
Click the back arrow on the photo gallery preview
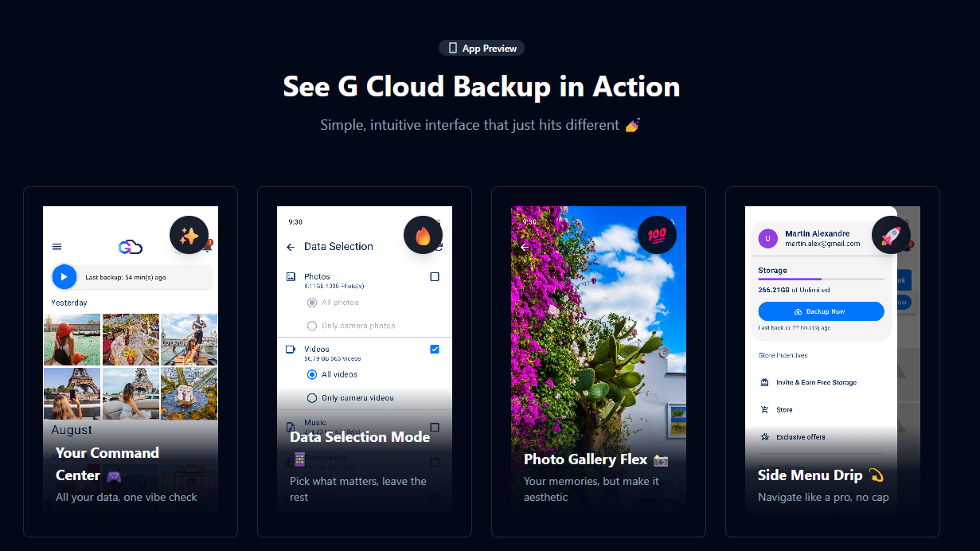pyautogui.click(x=524, y=247)
